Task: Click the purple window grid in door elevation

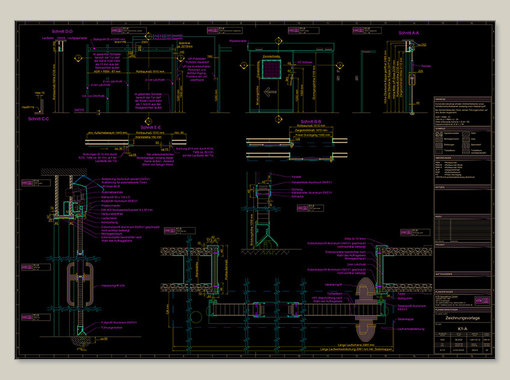Action: 272,69
